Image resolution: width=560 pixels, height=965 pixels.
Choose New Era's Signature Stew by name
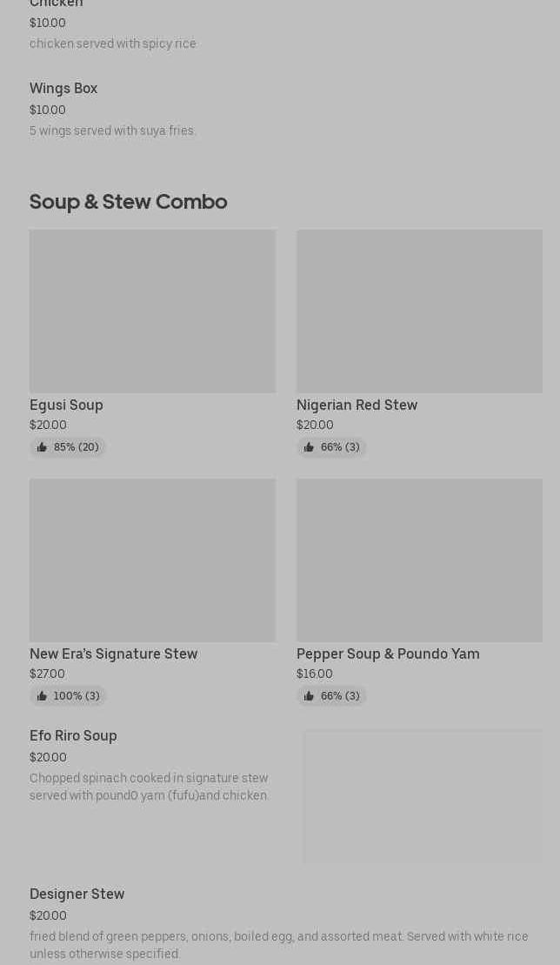[113, 653]
